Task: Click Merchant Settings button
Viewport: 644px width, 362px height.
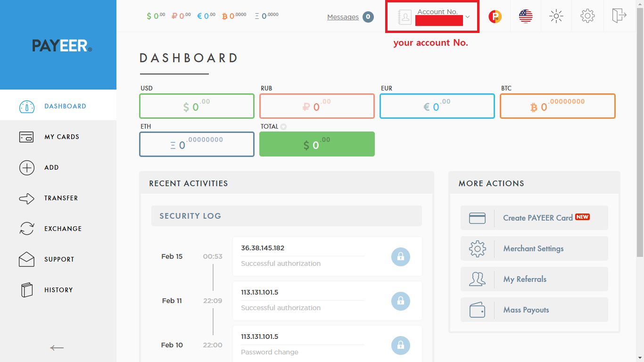Action: point(534,248)
